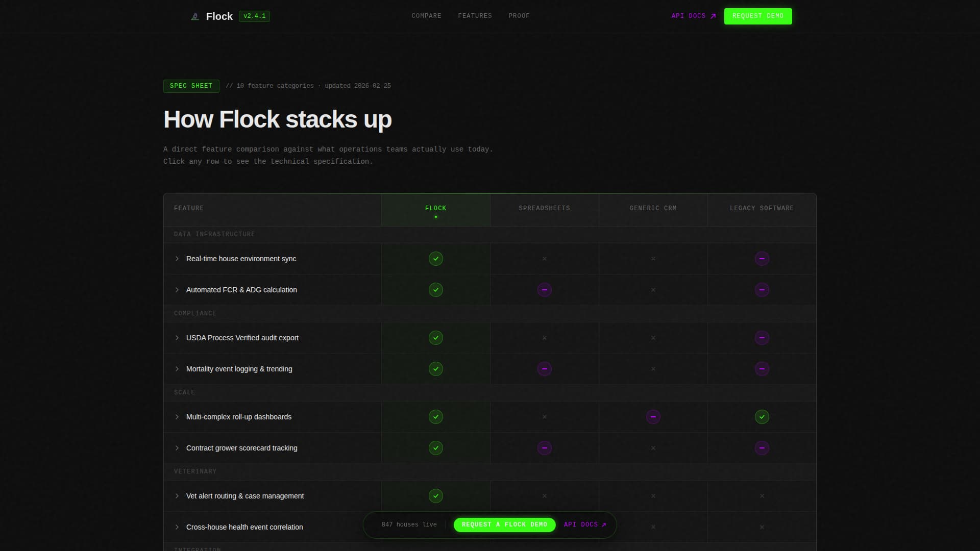Click the Spreadsheets X mark for USDA Process Verified audit export
Viewport: 980px width, 551px height.
tap(544, 338)
